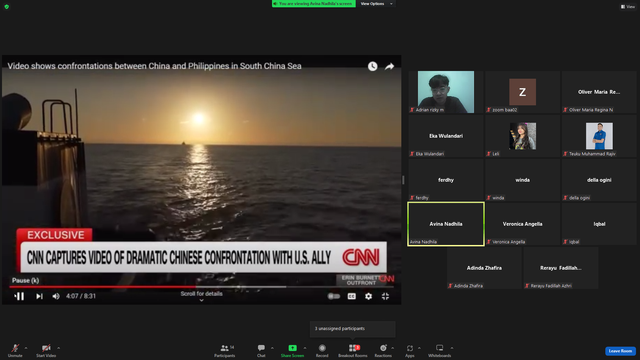Image resolution: width=640 pixels, height=360 pixels.
Task: Mute the YouTube video volume
Action: click(x=56, y=296)
